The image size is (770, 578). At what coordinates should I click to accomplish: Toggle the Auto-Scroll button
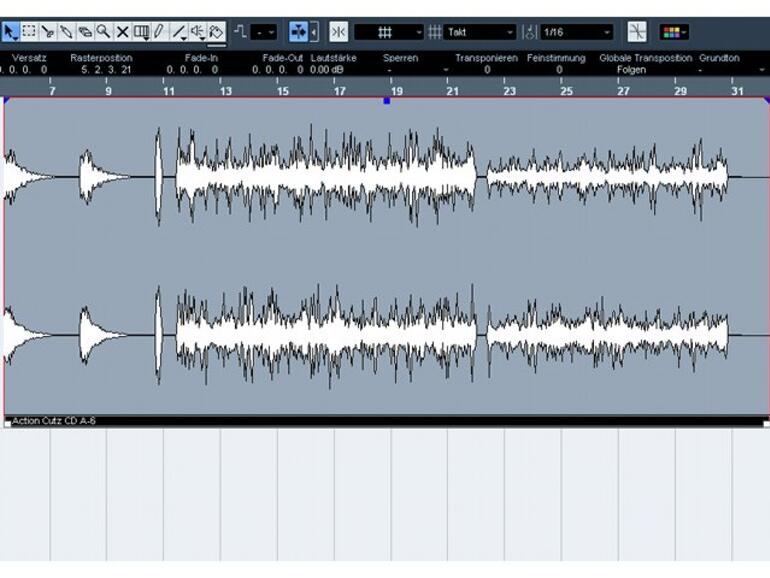[x=298, y=32]
